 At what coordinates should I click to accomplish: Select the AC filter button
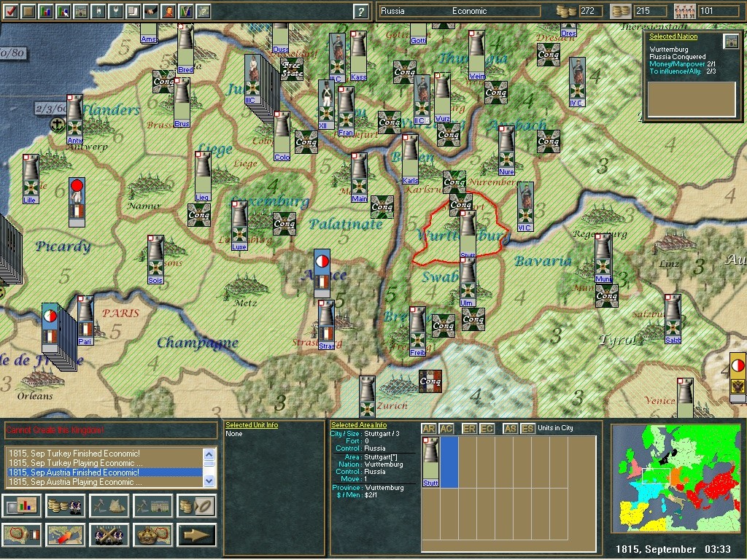pos(446,429)
